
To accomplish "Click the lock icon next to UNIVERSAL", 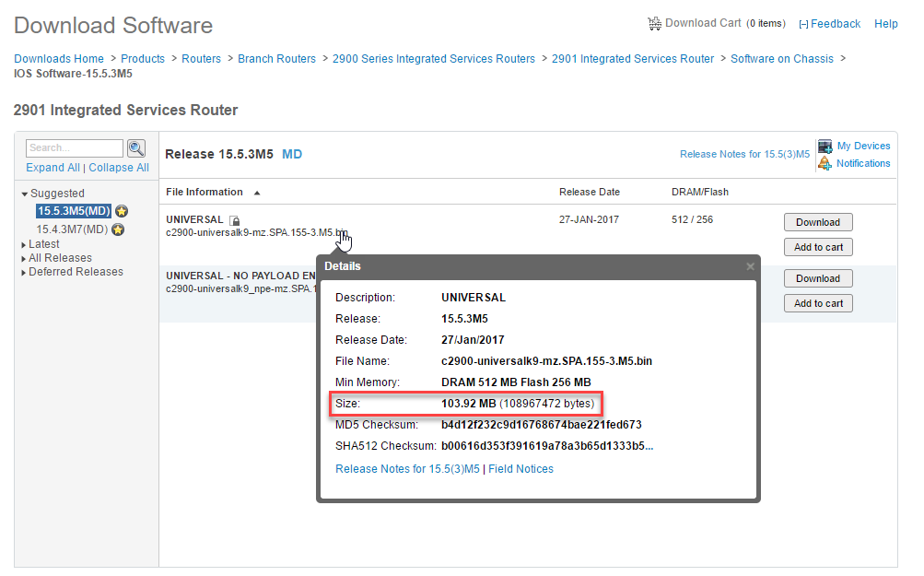I will tap(235, 220).
